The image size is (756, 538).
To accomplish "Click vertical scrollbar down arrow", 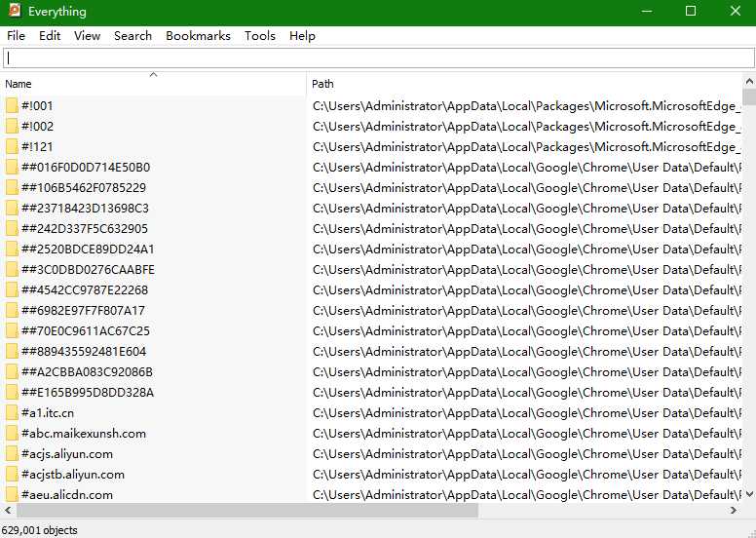I will tap(749, 494).
